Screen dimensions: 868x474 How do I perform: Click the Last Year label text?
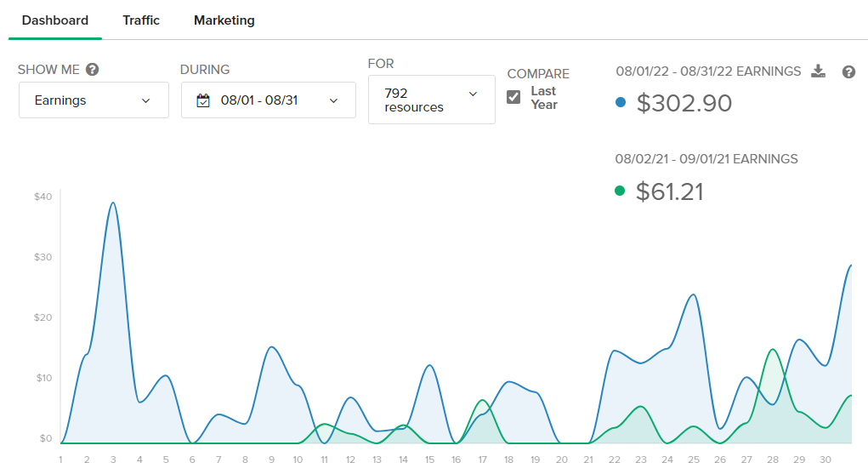(x=543, y=97)
